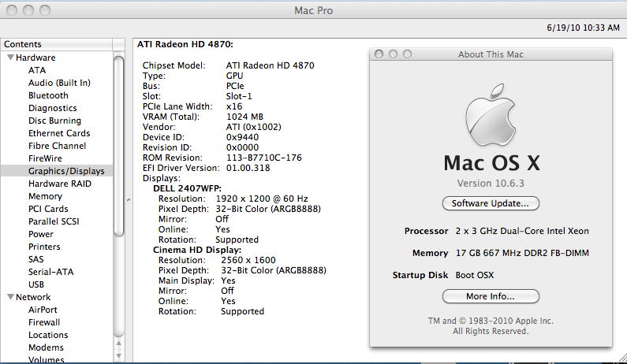Click the 6/19/10 10:33 AM timestamp

click(583, 28)
